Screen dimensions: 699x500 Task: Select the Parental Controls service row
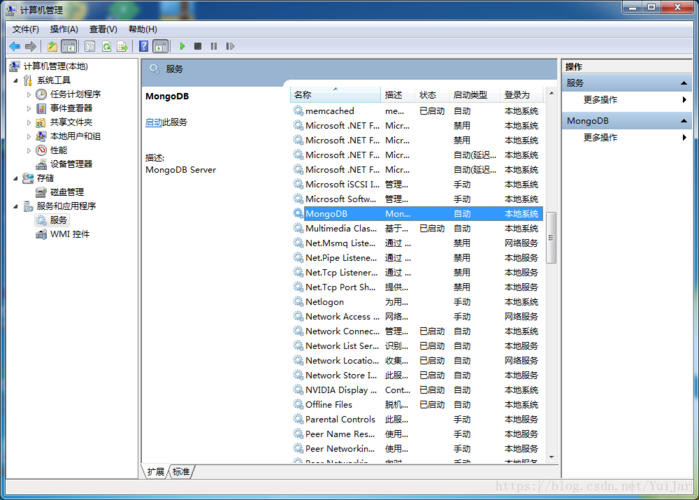pos(418,419)
